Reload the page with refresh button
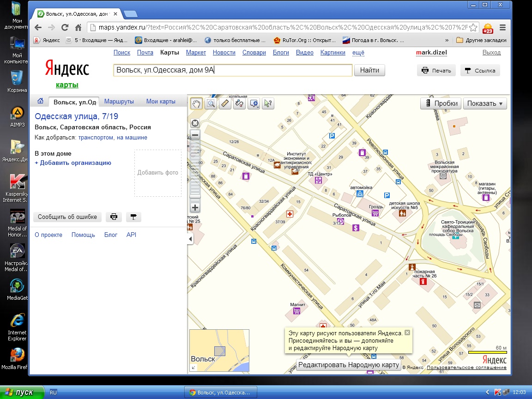This screenshot has width=532, height=399. (65, 28)
